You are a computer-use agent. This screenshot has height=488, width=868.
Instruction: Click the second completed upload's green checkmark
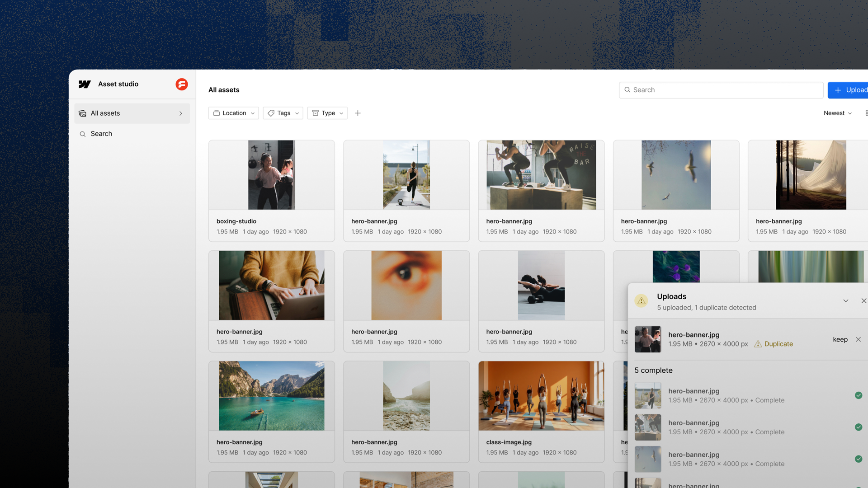(x=859, y=427)
